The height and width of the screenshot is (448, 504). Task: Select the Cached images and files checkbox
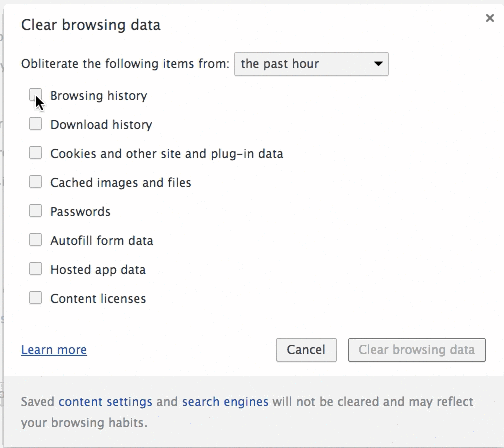tap(35, 182)
